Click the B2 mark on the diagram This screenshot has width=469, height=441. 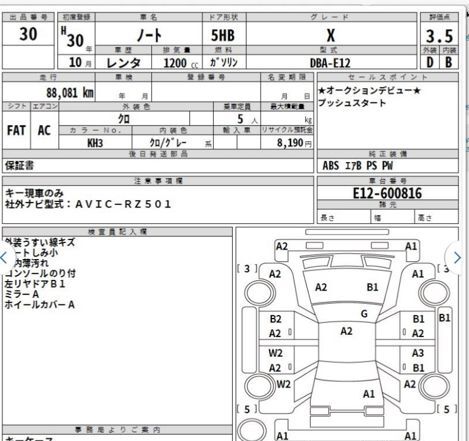(276, 319)
